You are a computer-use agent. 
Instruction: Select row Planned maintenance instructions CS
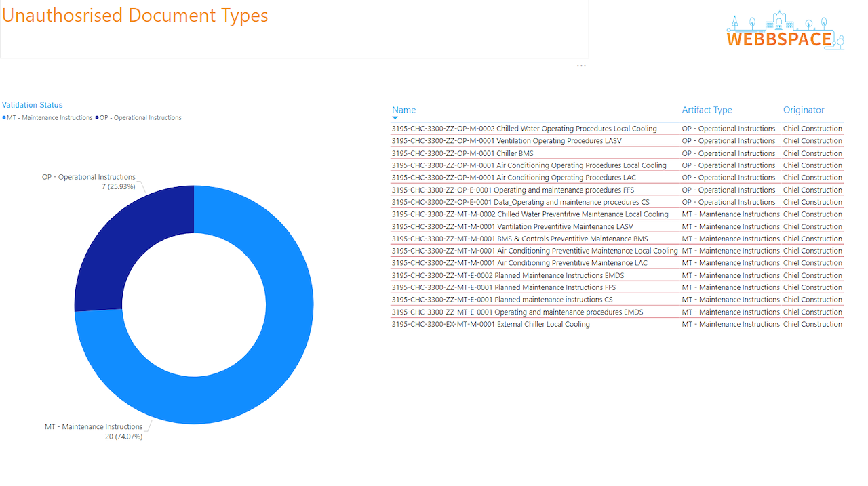click(x=617, y=300)
